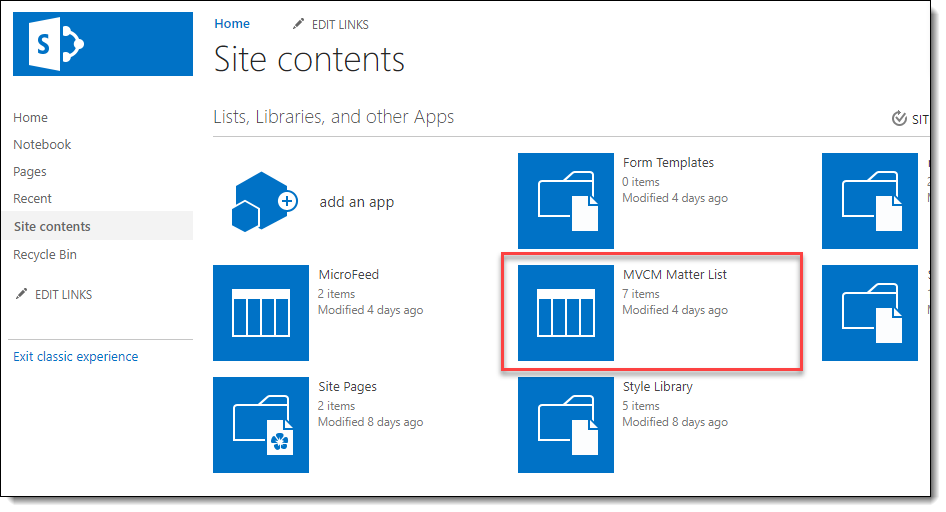The image size is (946, 512).
Task: Open the Site Pages title link
Action: 348,387
